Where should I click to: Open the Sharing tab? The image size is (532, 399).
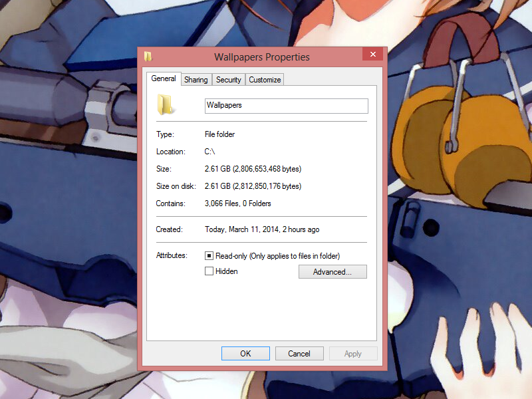196,80
